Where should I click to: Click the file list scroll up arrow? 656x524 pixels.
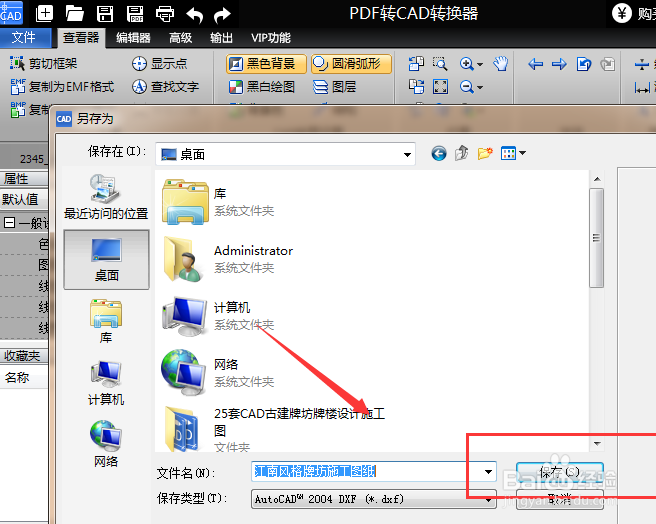click(x=597, y=179)
